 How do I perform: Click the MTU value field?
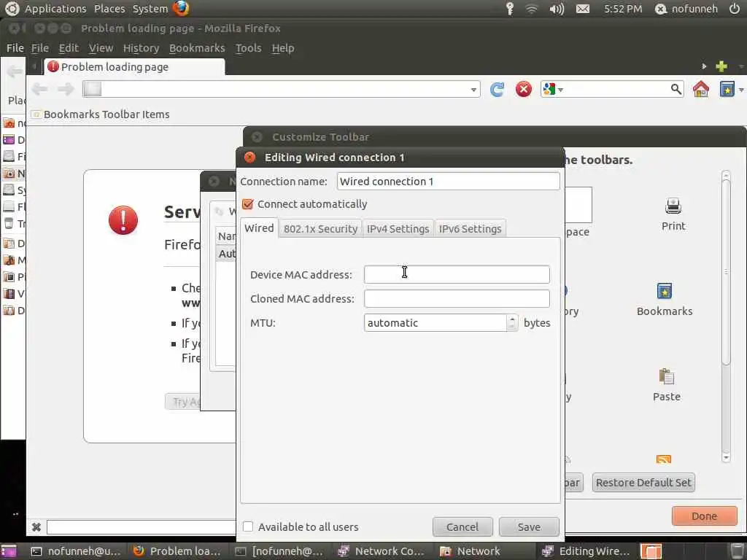tap(436, 322)
